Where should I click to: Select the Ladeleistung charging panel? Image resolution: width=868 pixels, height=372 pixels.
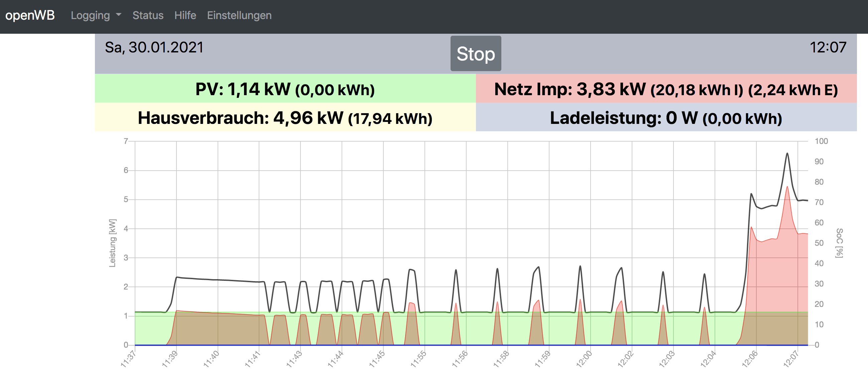pyautogui.click(x=666, y=118)
